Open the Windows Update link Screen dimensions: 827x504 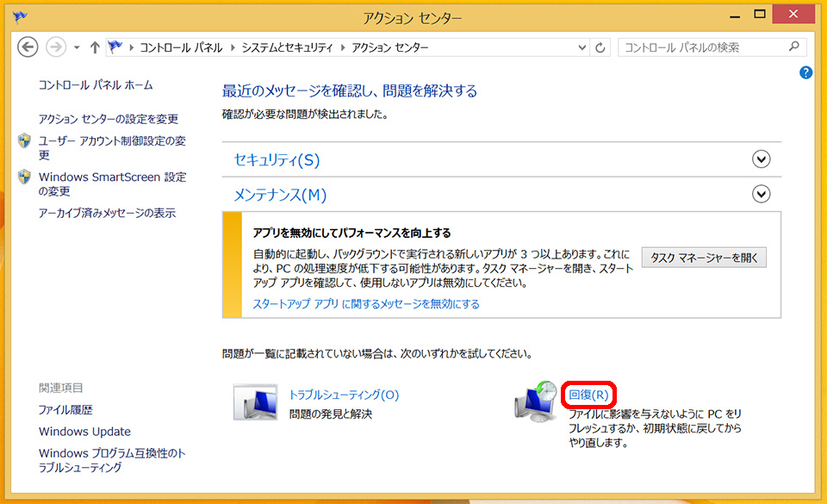[x=84, y=432]
